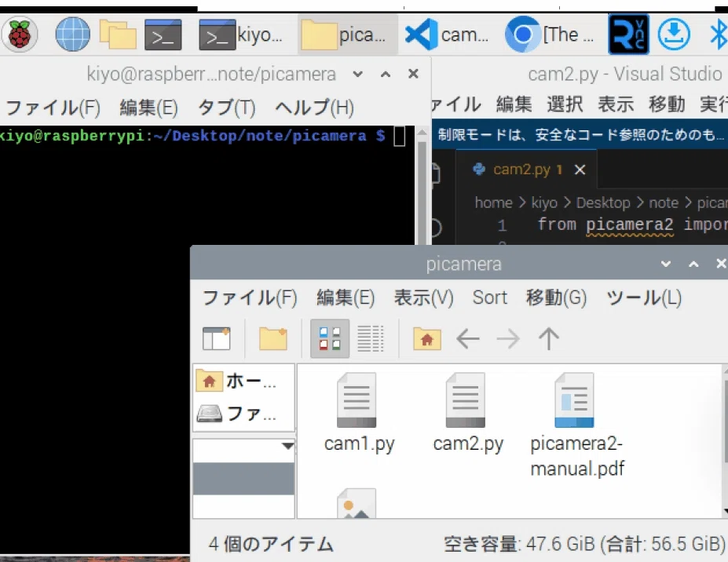
Task: Open VS Code's 表示 menu
Action: [616, 104]
